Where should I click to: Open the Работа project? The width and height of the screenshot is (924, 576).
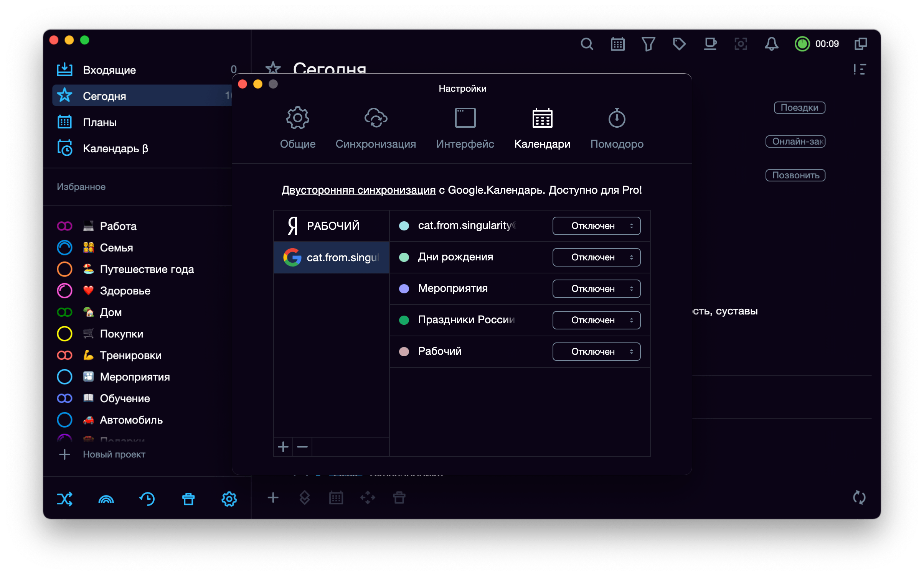click(142, 226)
